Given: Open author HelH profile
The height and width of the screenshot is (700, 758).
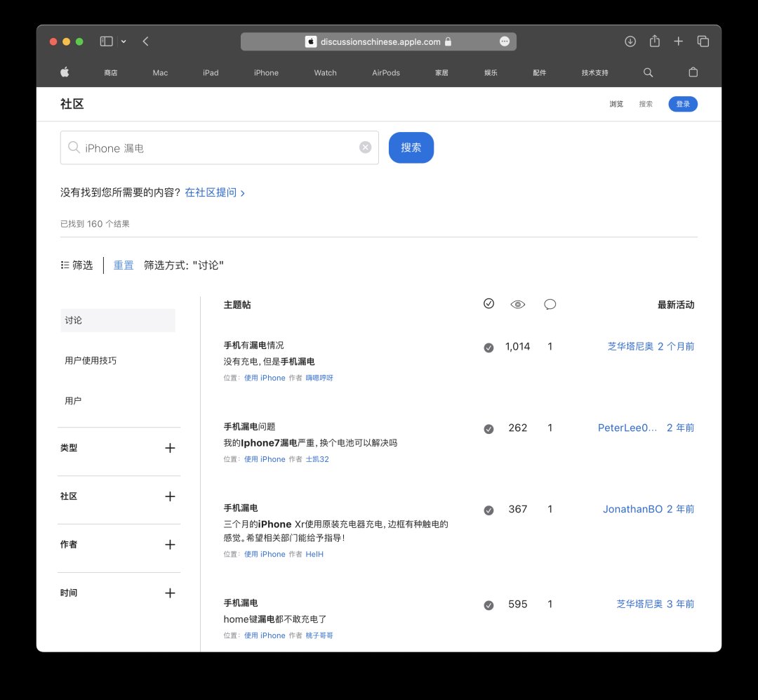Looking at the screenshot, I should point(314,554).
